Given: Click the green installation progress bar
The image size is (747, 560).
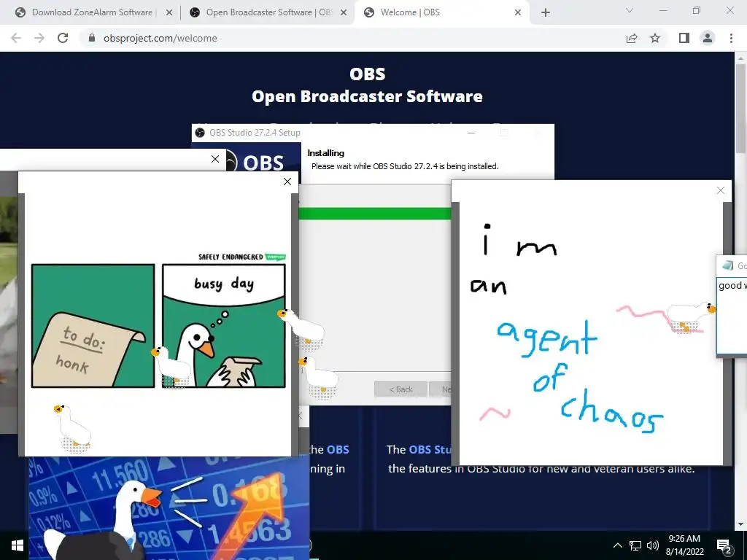Looking at the screenshot, I should [x=375, y=214].
